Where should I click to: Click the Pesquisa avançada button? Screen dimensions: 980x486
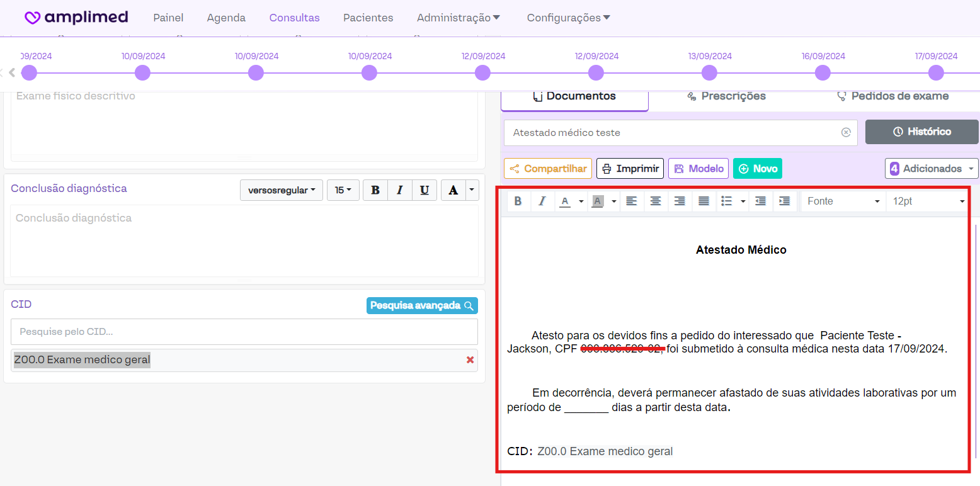tap(421, 305)
